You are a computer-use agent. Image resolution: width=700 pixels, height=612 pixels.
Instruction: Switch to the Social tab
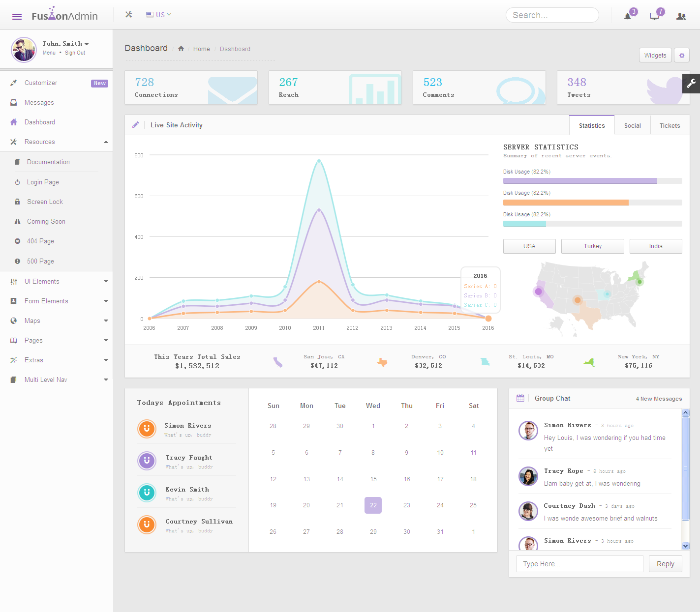(632, 126)
